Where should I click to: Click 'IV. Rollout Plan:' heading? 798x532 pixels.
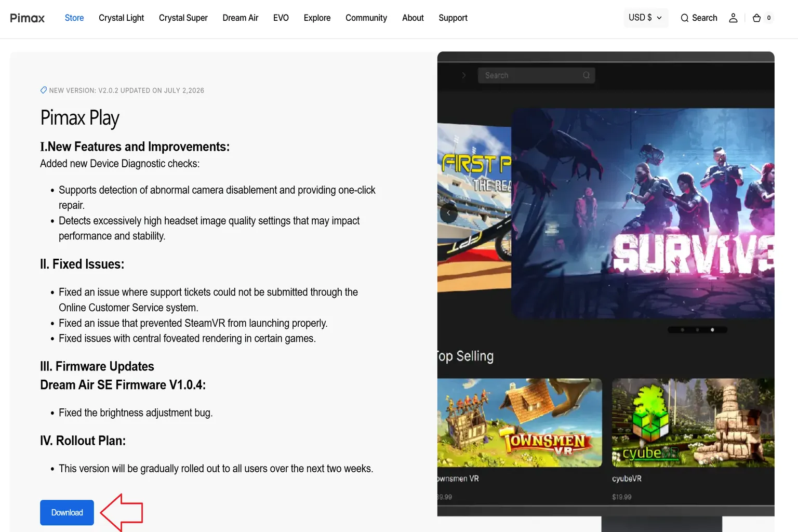83,441
